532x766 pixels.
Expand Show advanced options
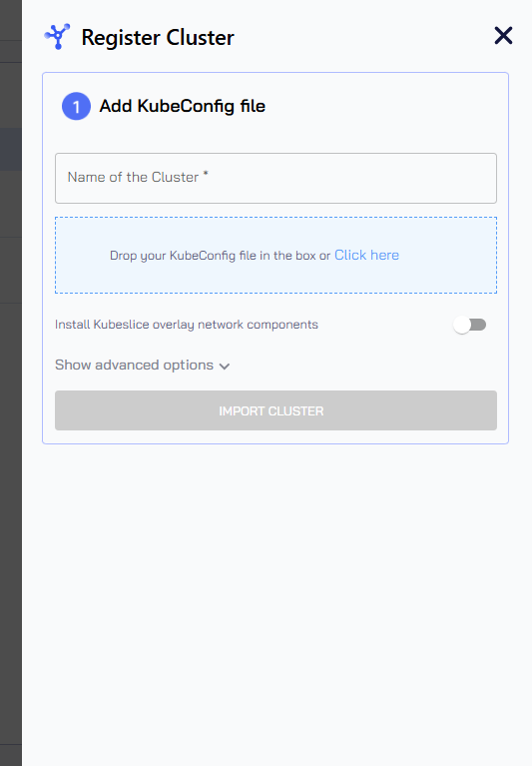click(142, 365)
